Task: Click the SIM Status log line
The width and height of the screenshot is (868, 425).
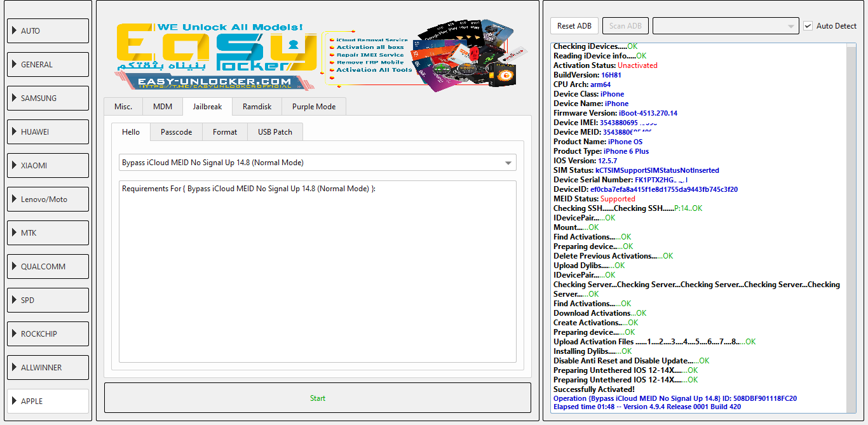Action: pos(636,170)
